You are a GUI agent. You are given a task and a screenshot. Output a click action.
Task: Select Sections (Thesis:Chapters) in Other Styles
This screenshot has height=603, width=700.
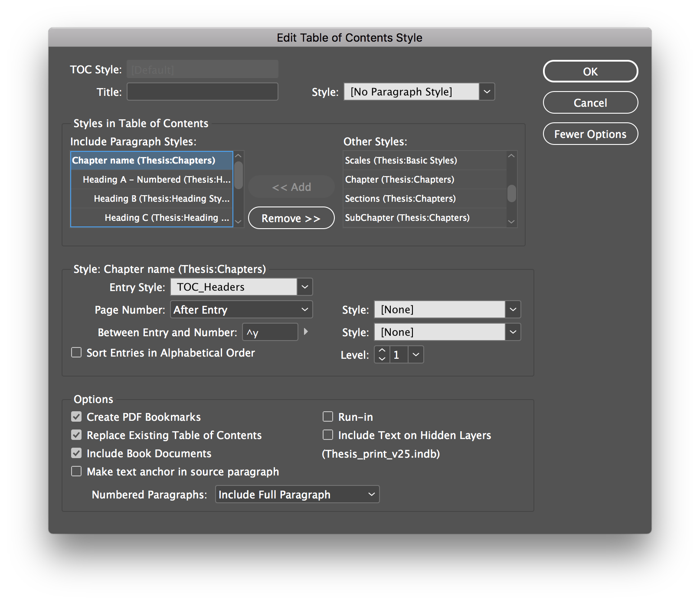click(400, 199)
